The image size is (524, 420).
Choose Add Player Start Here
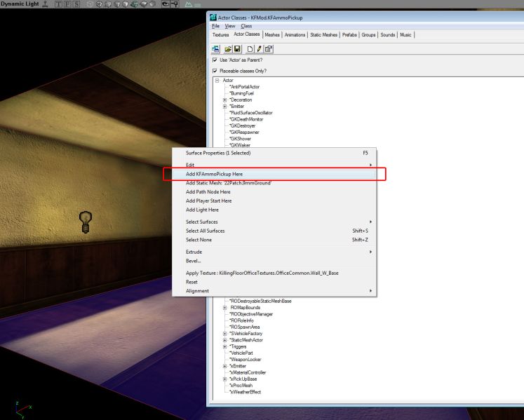click(x=274, y=201)
